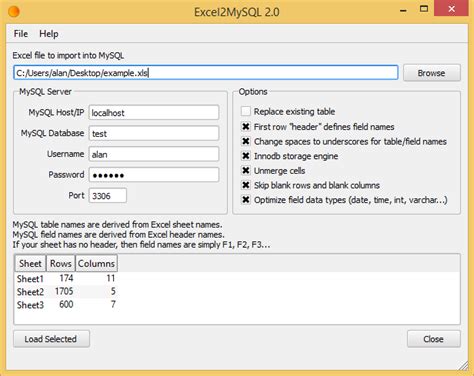Viewport: 474px width, 376px height.
Task: Enable Replace existing table checkbox
Action: tap(246, 111)
